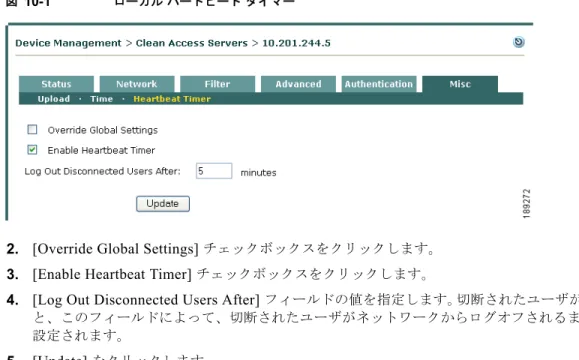The height and width of the screenshot is (360, 579).
Task: Go to the Advanced tab
Action: point(298,84)
